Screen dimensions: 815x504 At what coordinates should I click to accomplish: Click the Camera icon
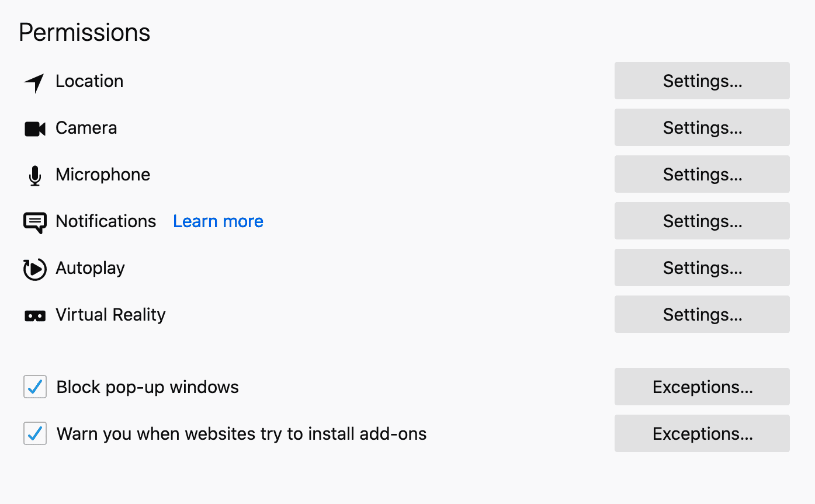pos(35,129)
